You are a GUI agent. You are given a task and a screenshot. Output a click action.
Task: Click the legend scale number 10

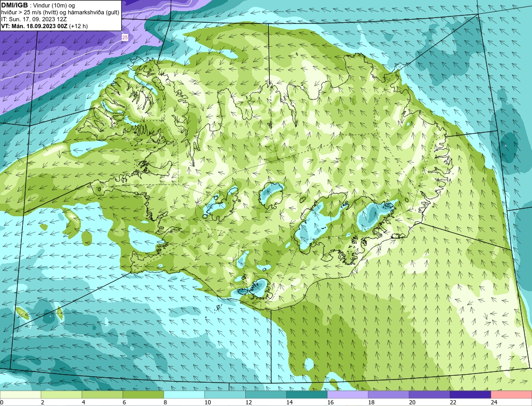[207, 402]
